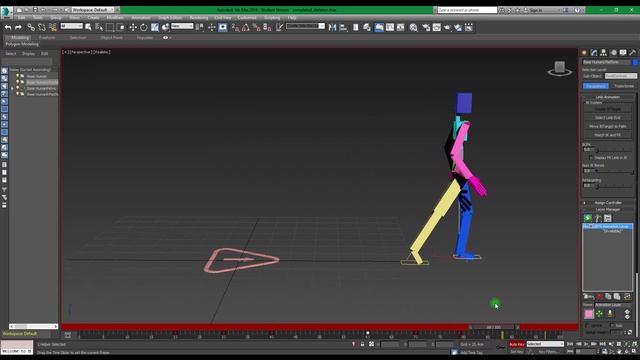Expand the Assign Controller rollout

coord(608,202)
